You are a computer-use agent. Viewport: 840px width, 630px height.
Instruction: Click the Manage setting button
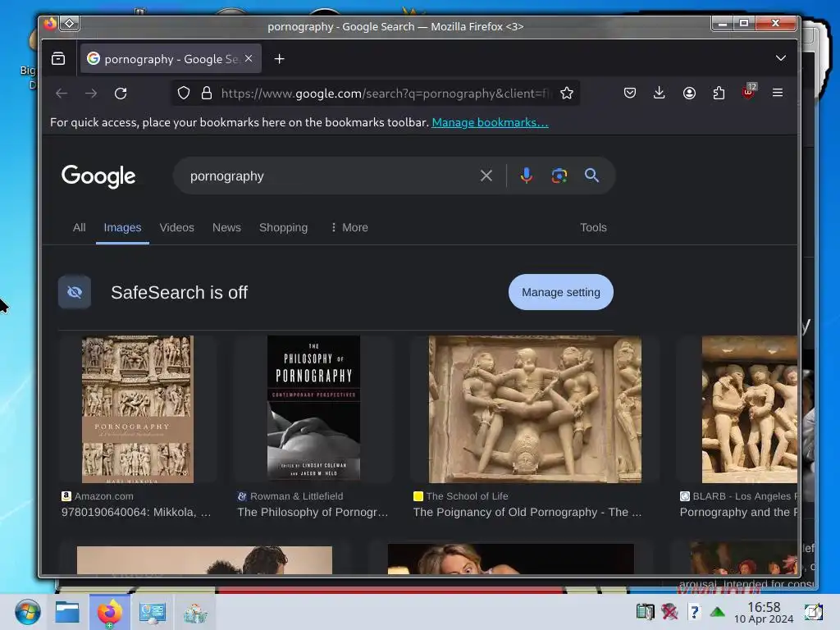pos(561,292)
